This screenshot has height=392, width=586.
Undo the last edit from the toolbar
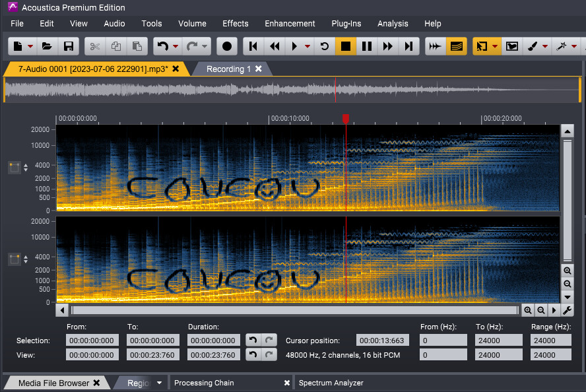click(163, 46)
